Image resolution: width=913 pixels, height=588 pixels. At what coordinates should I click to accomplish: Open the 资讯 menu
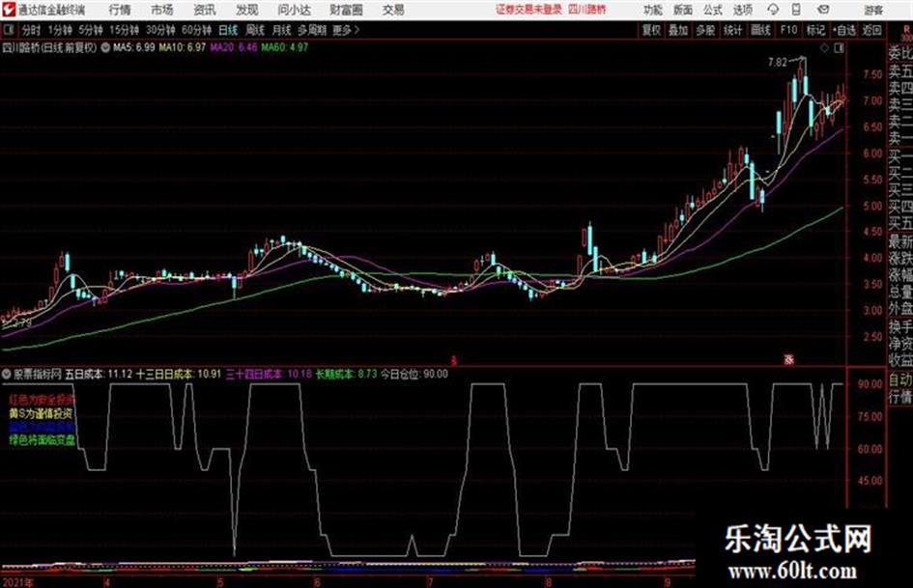tap(205, 10)
